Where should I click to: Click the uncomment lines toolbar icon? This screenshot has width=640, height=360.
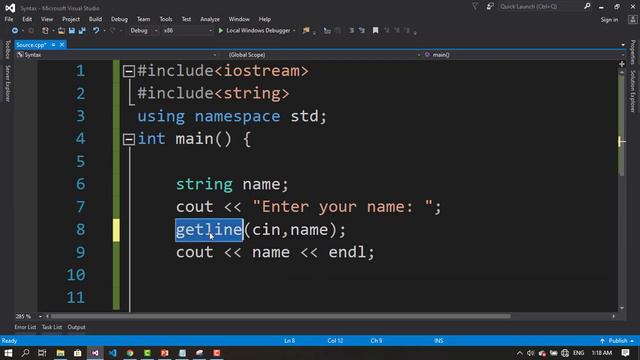362,31
